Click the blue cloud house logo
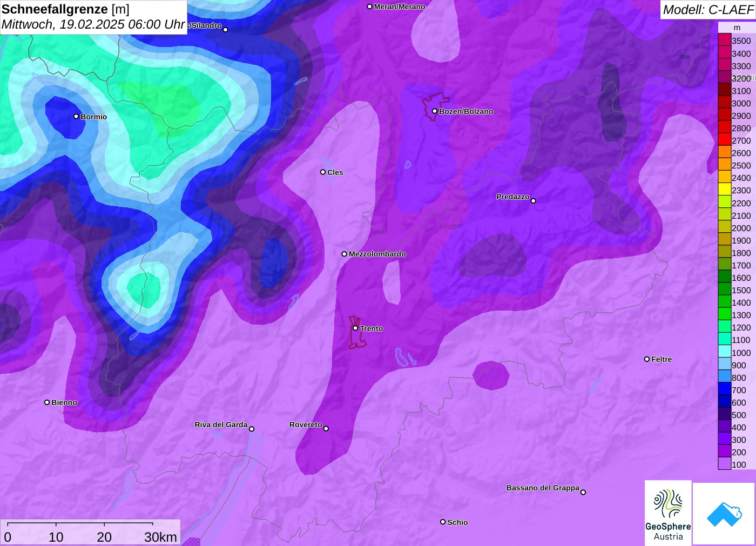Screen dimensions: 756x546 tap(724, 514)
